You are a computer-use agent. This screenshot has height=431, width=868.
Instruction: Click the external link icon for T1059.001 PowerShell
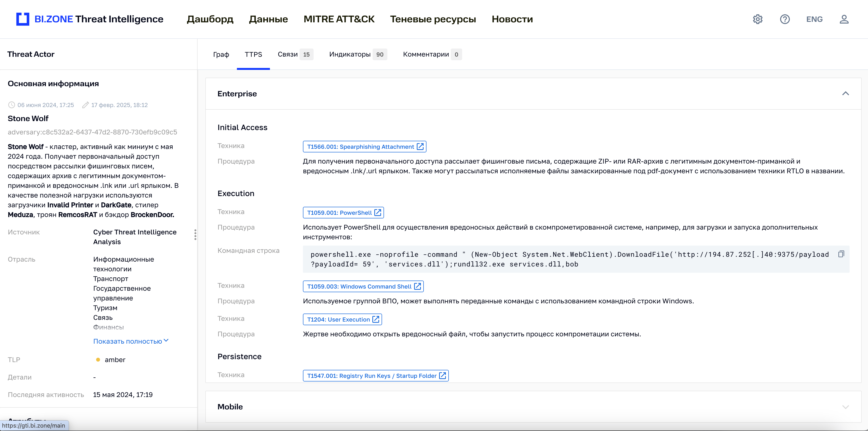click(x=378, y=213)
